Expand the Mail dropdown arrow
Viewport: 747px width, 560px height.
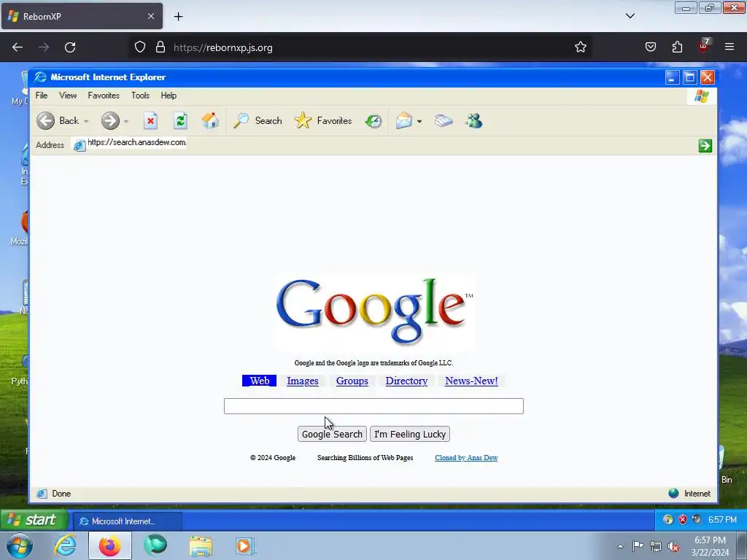tap(419, 122)
